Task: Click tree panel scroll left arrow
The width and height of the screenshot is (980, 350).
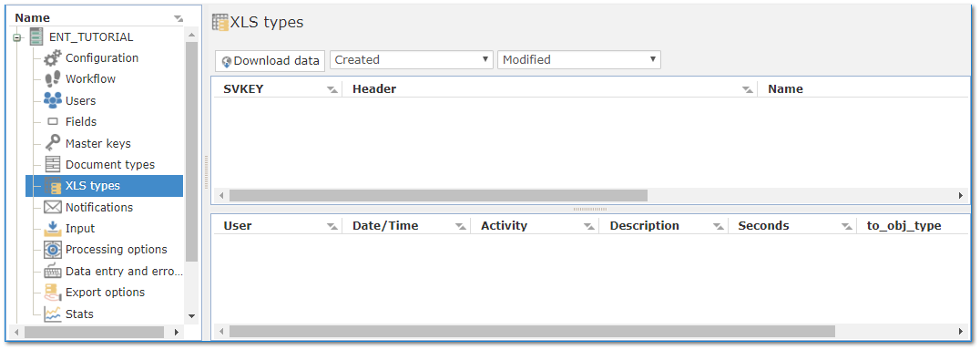Action: click(16, 332)
